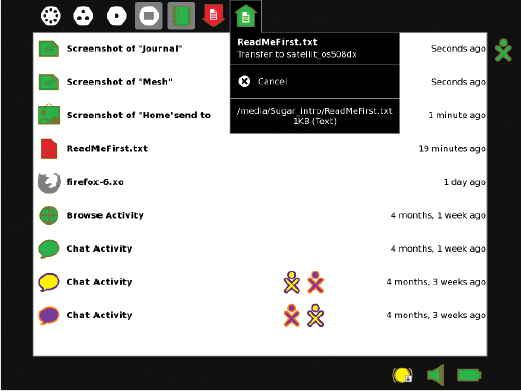Click the Cancel X icon in the transfer popup
Screen dimensions: 521x391
244,81
